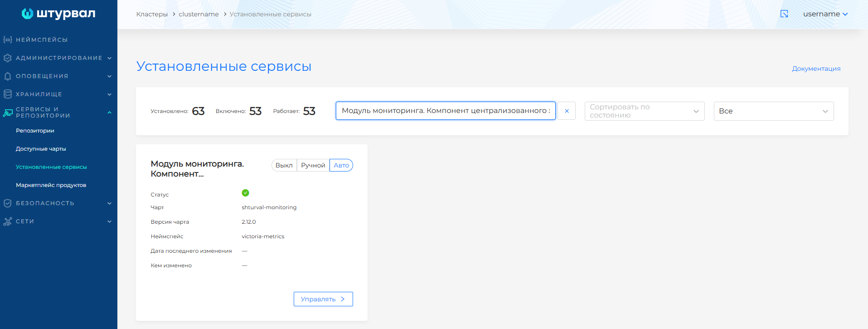Switch service mode to Выкл
The width and height of the screenshot is (868, 329).
284,166
